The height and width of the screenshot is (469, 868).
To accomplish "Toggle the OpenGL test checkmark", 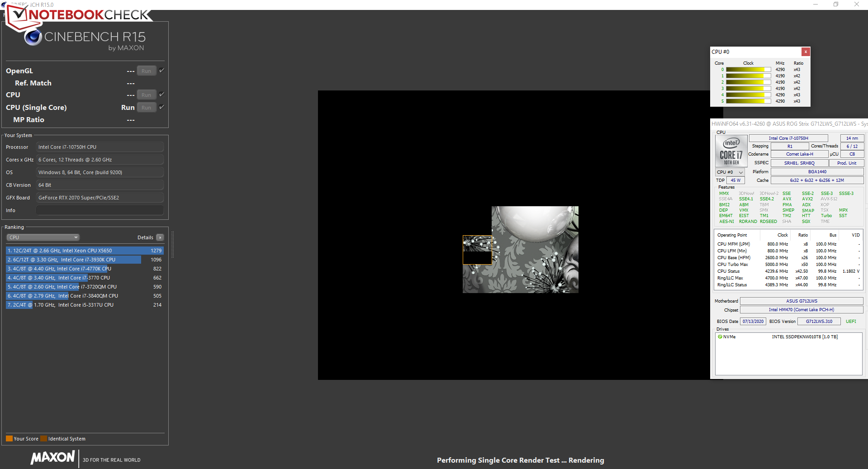I will coord(161,71).
